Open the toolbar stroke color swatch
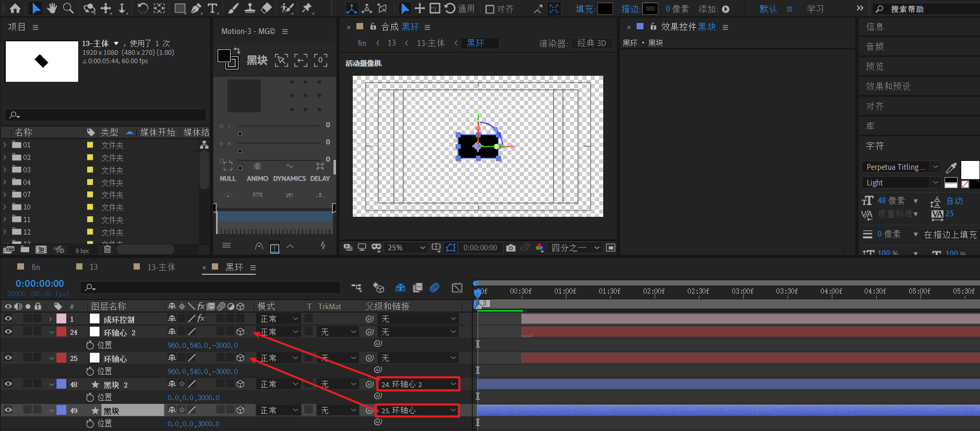The height and width of the screenshot is (431, 980). (650, 9)
